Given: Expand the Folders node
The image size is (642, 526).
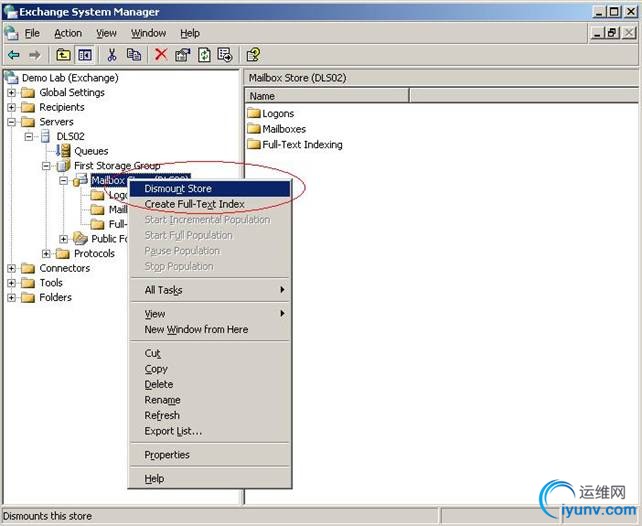Looking at the screenshot, I should [x=11, y=298].
